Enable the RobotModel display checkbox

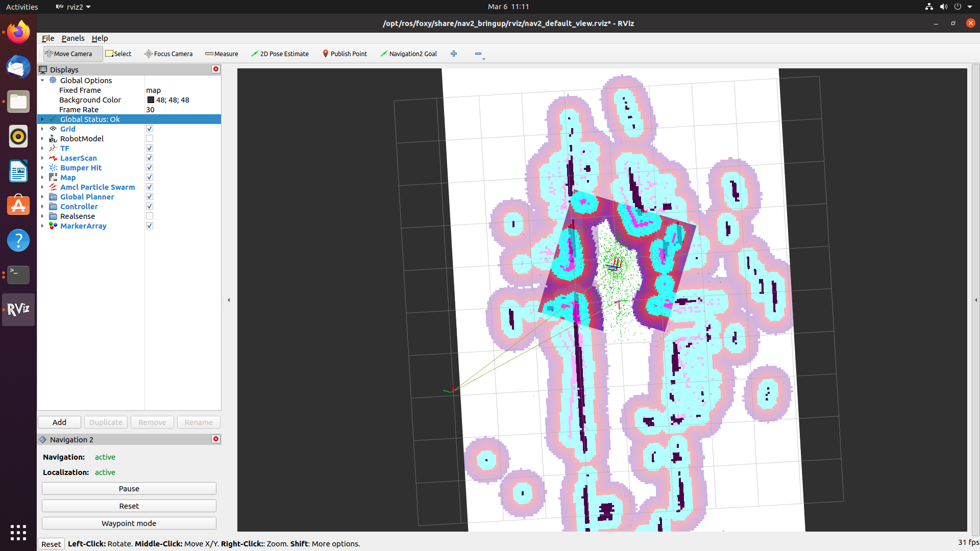150,139
